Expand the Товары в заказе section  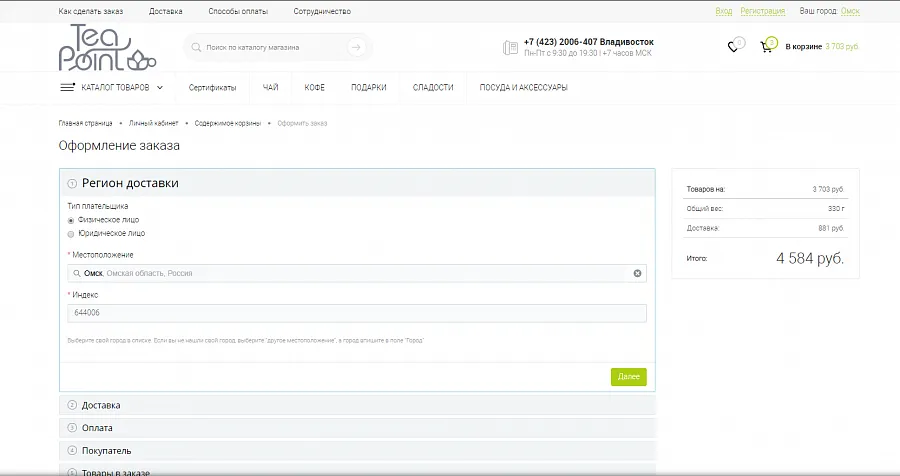click(x=357, y=470)
